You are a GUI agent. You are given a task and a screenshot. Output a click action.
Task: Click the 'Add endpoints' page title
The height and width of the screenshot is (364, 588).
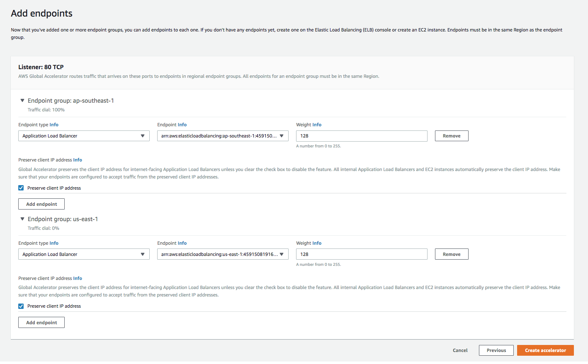click(41, 13)
